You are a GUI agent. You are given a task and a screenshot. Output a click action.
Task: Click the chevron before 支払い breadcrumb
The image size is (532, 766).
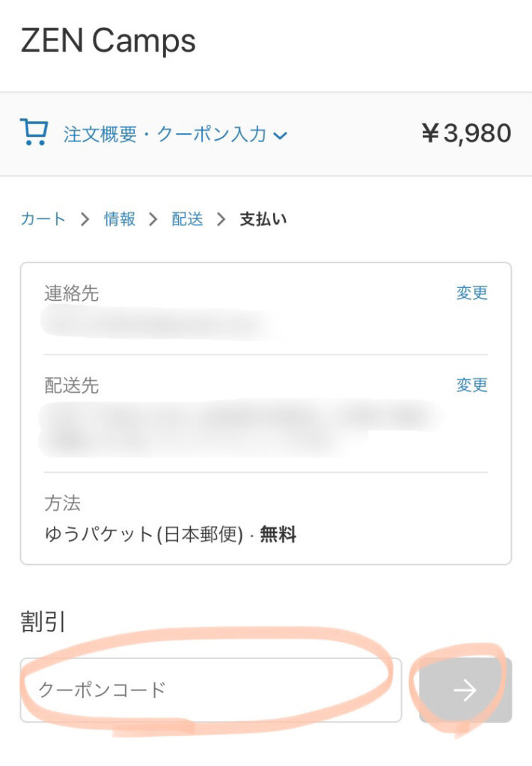pyautogui.click(x=221, y=219)
